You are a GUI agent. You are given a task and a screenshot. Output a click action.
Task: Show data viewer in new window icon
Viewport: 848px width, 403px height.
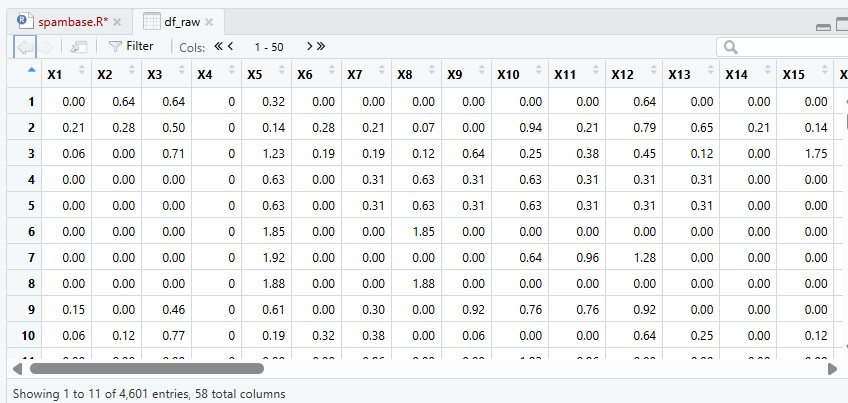click(79, 47)
